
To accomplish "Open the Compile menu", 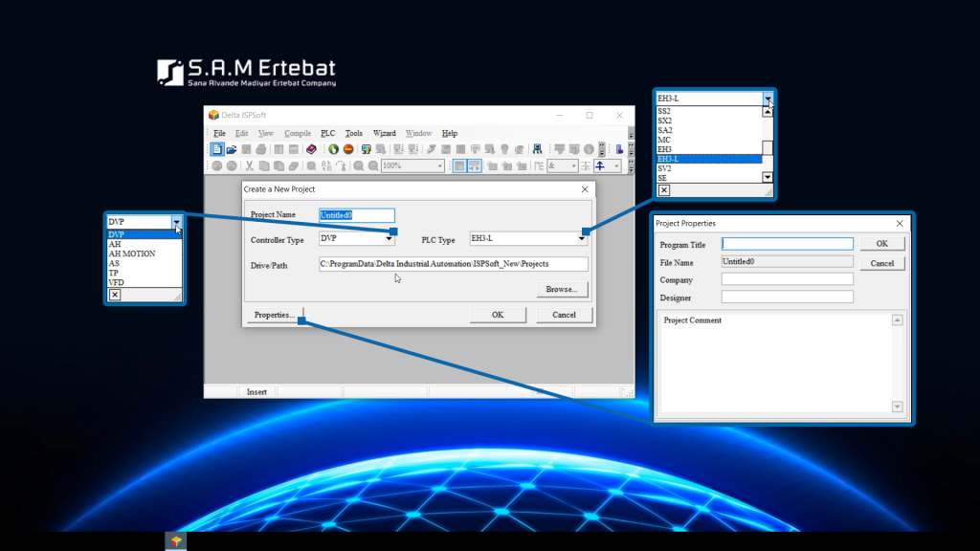I will pyautogui.click(x=298, y=133).
